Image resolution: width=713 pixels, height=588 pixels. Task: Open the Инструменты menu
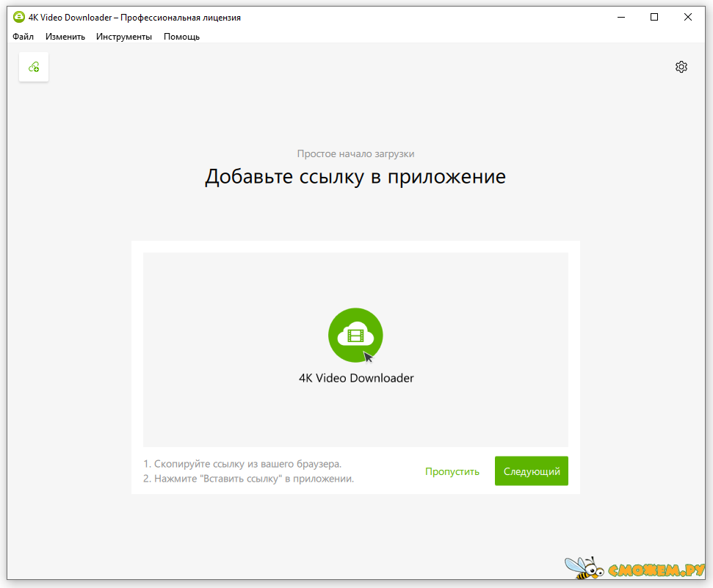[123, 37]
